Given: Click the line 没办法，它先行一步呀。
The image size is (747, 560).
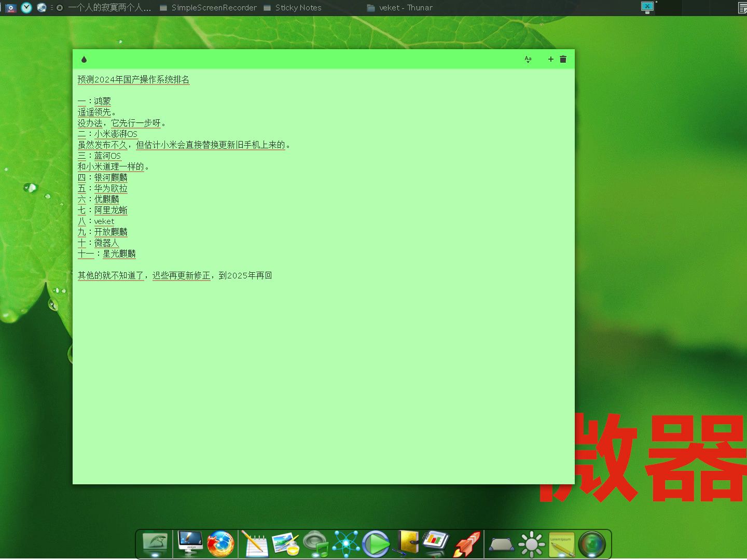Looking at the screenshot, I should 122,123.
